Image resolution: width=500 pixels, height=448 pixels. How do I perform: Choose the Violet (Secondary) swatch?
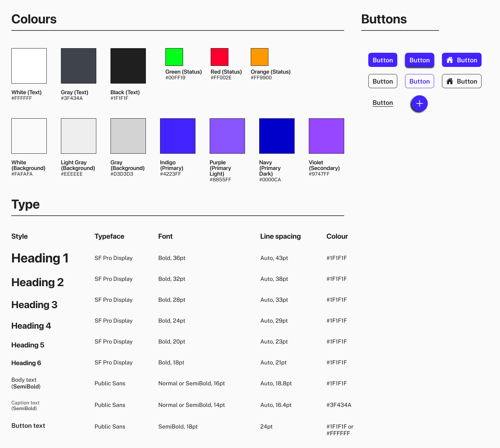point(326,136)
